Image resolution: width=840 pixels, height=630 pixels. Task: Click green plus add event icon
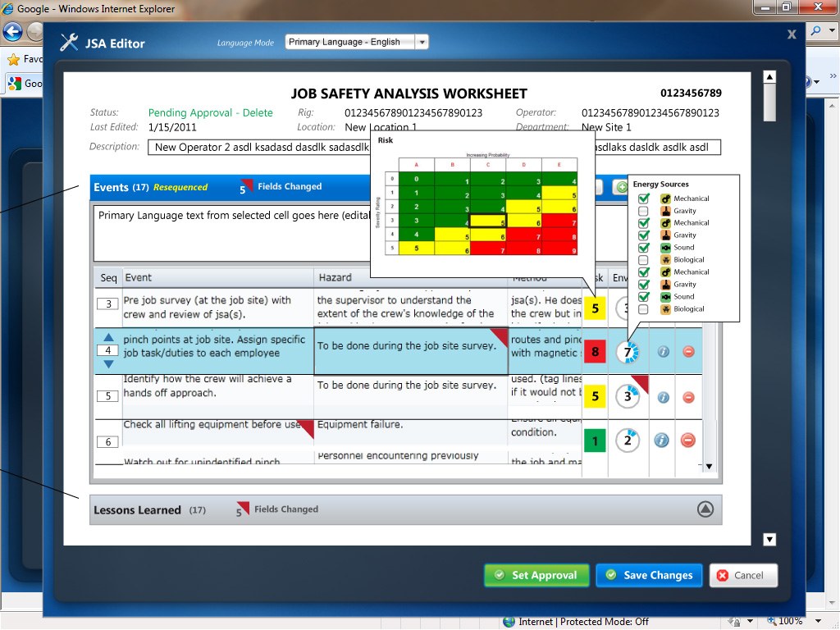[622, 187]
